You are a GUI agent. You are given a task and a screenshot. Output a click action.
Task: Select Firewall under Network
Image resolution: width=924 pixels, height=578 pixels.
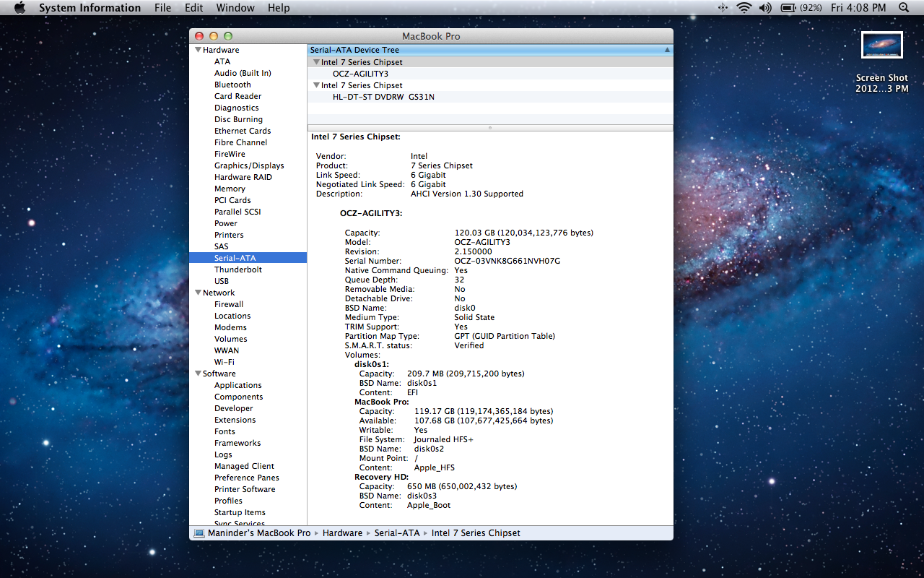pyautogui.click(x=228, y=304)
